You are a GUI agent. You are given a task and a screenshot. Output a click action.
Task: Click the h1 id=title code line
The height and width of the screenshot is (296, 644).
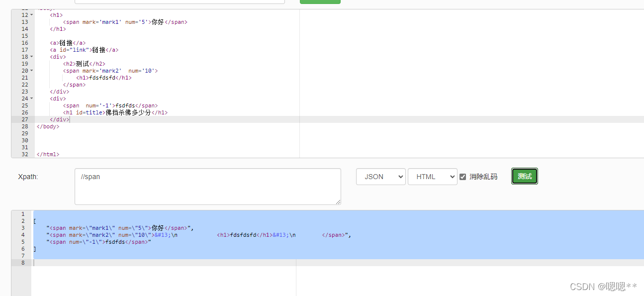click(115, 112)
